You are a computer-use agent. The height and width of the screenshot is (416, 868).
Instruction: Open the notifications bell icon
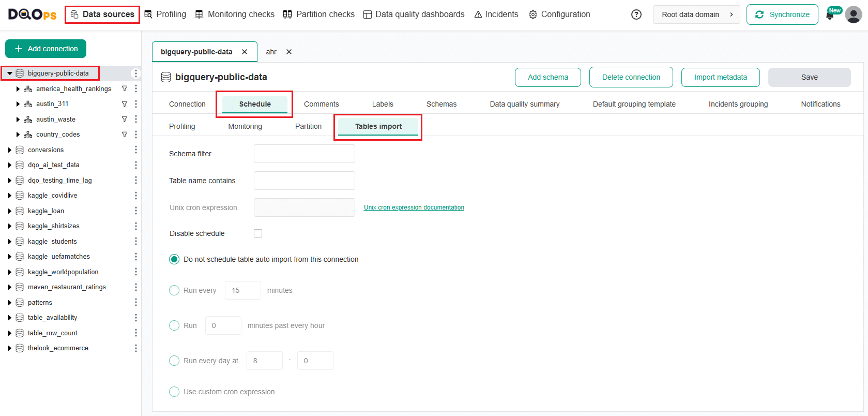coord(830,16)
